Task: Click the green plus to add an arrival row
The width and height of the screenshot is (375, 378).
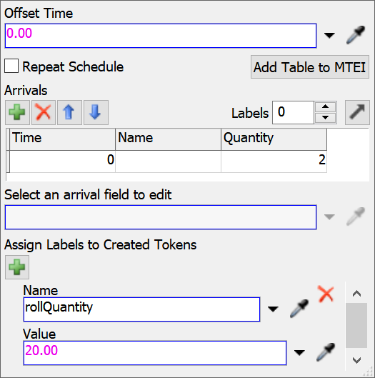Action: 17,112
